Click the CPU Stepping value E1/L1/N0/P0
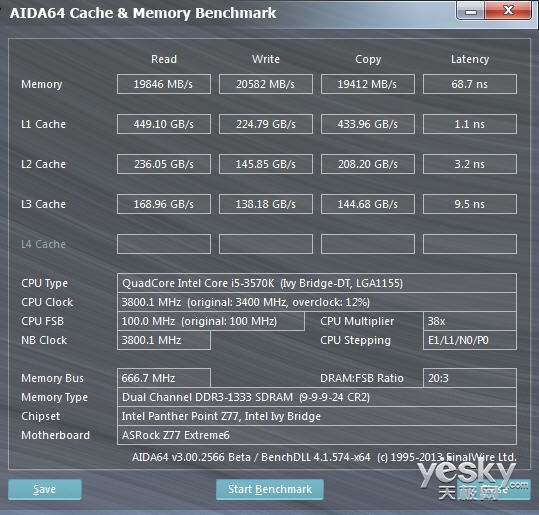 tap(470, 340)
